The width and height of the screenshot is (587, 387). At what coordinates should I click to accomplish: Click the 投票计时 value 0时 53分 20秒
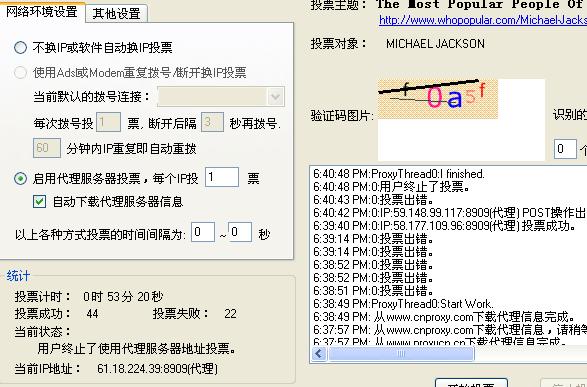click(123, 297)
